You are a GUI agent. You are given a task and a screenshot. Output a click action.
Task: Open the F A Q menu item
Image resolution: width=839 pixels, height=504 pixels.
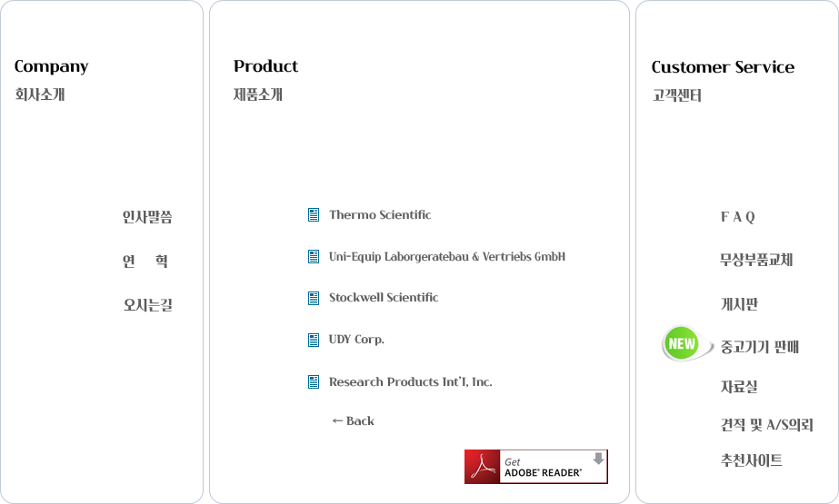pos(737,217)
